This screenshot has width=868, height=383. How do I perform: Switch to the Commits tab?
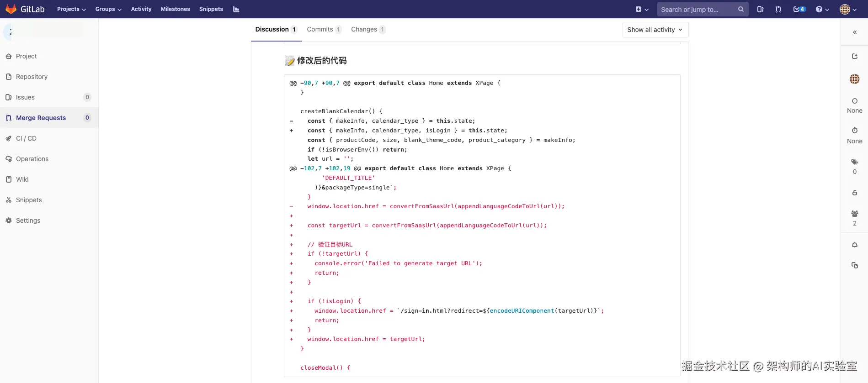pyautogui.click(x=324, y=30)
